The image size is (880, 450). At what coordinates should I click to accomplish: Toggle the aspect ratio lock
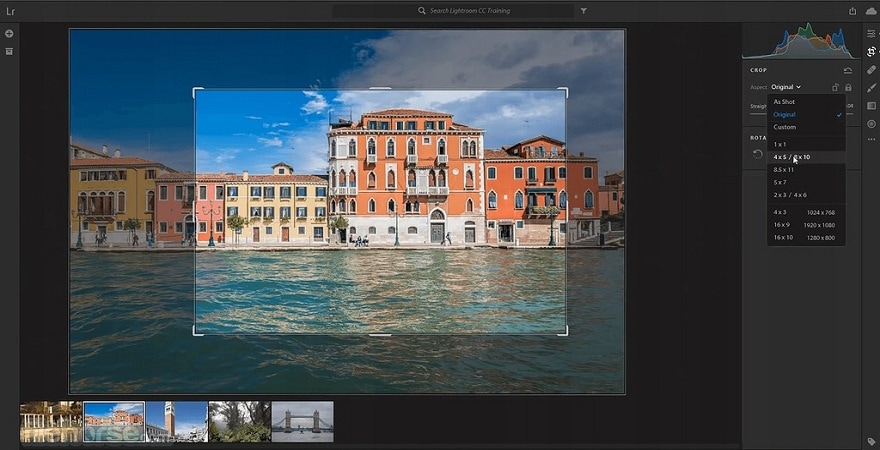pyautogui.click(x=848, y=87)
